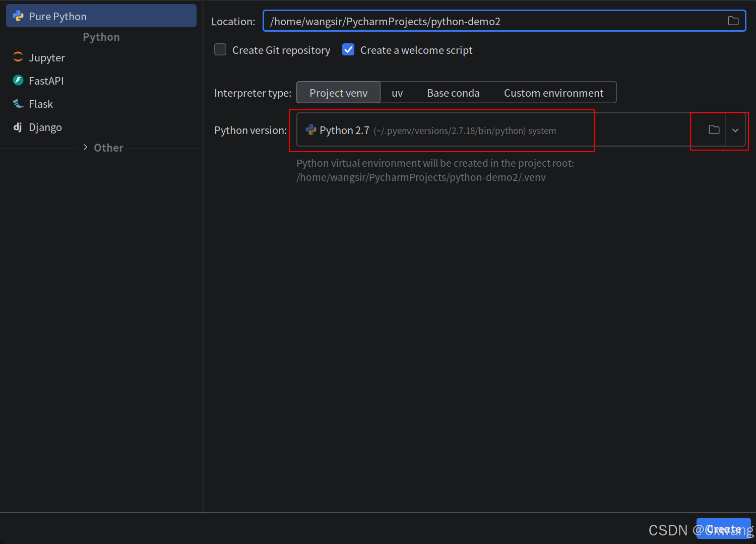Screen dimensions: 756x544
Task: Expand the Other project types section
Action: (x=85, y=147)
